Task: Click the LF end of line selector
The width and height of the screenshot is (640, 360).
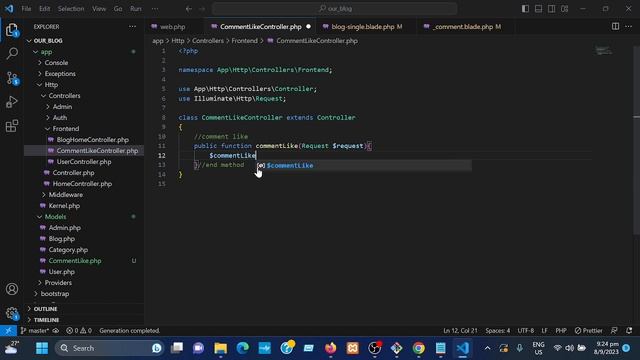Action: pyautogui.click(x=544, y=331)
